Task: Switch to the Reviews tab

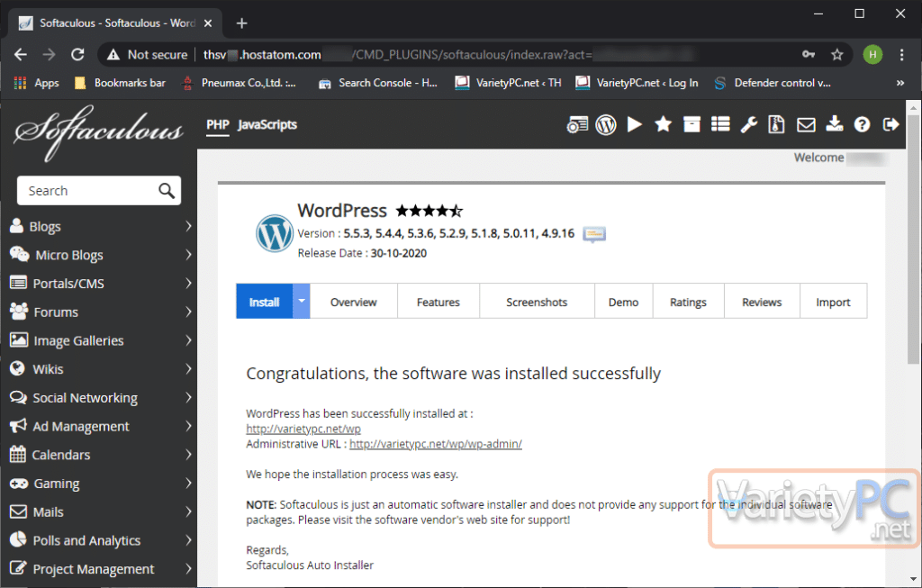Action: click(x=762, y=302)
